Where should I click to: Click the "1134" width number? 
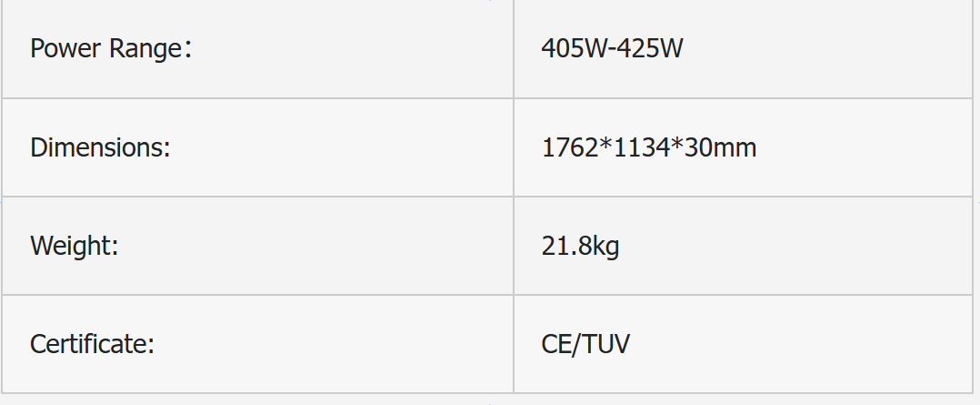(644, 147)
